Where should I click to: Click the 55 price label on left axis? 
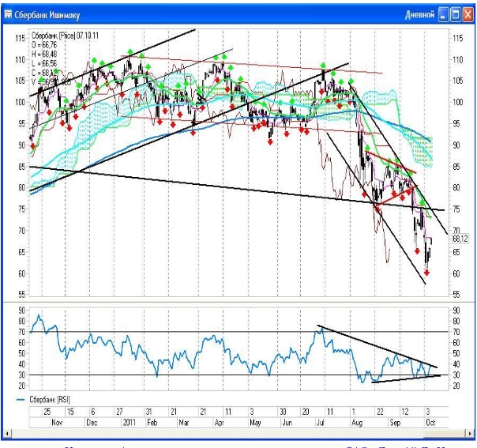[x=21, y=295]
